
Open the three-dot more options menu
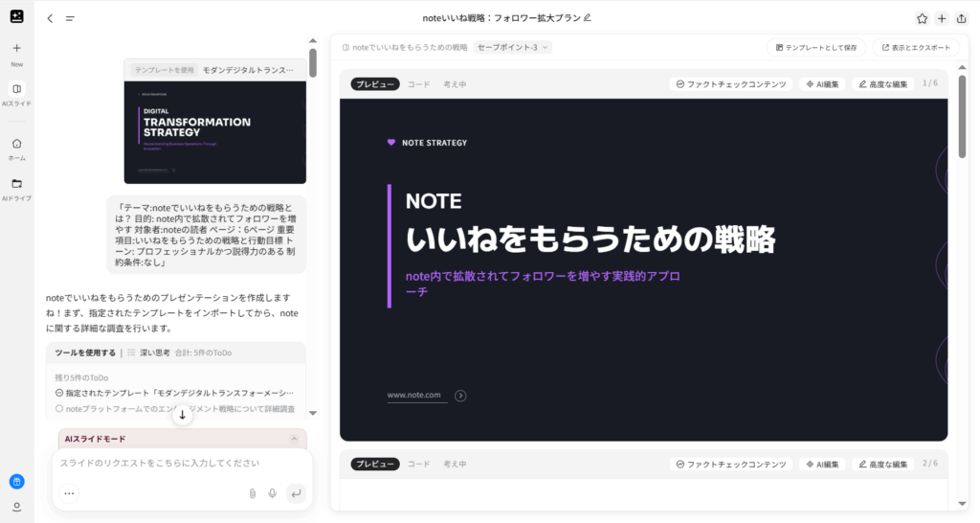69,493
